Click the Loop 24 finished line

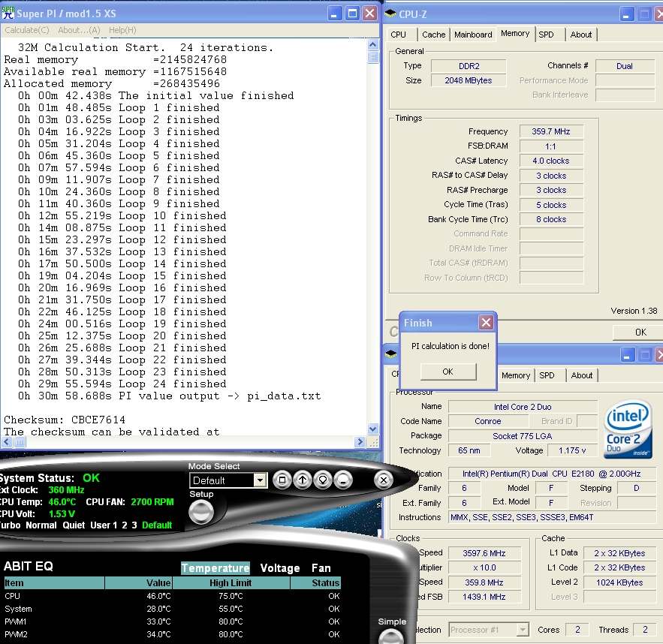pos(122,384)
